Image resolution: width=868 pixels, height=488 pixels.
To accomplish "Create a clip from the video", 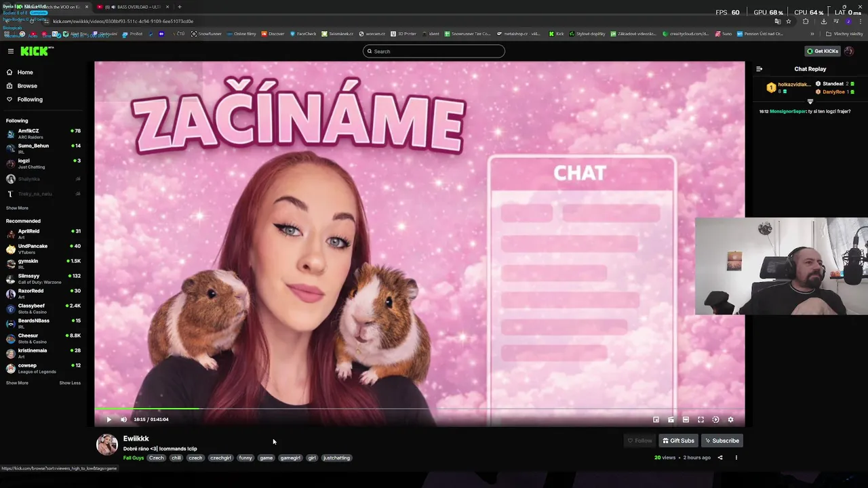I will point(671,420).
